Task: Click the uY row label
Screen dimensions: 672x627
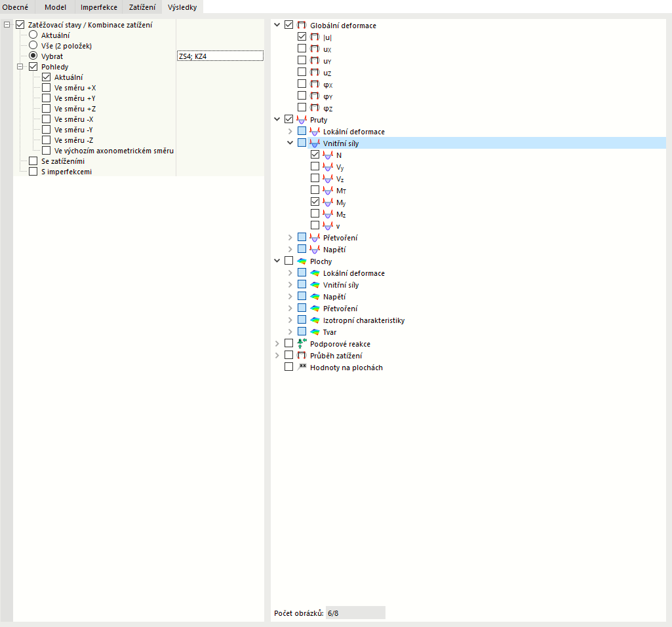Action: click(x=327, y=61)
